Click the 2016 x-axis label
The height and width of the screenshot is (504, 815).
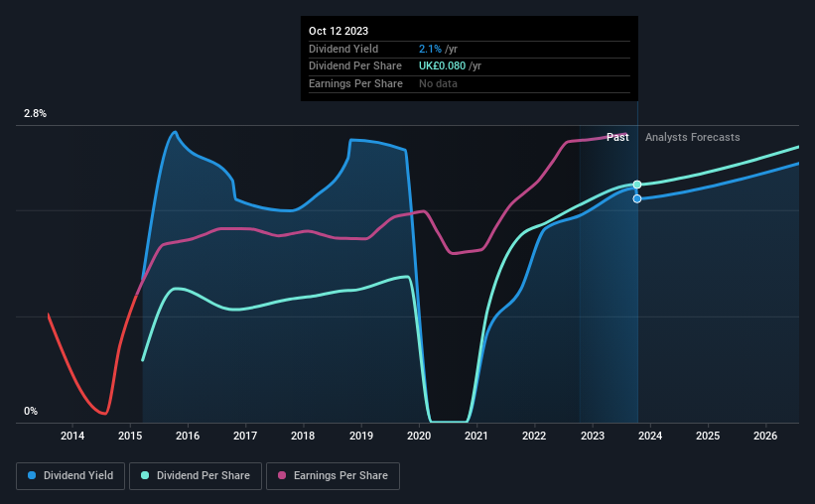pos(188,436)
